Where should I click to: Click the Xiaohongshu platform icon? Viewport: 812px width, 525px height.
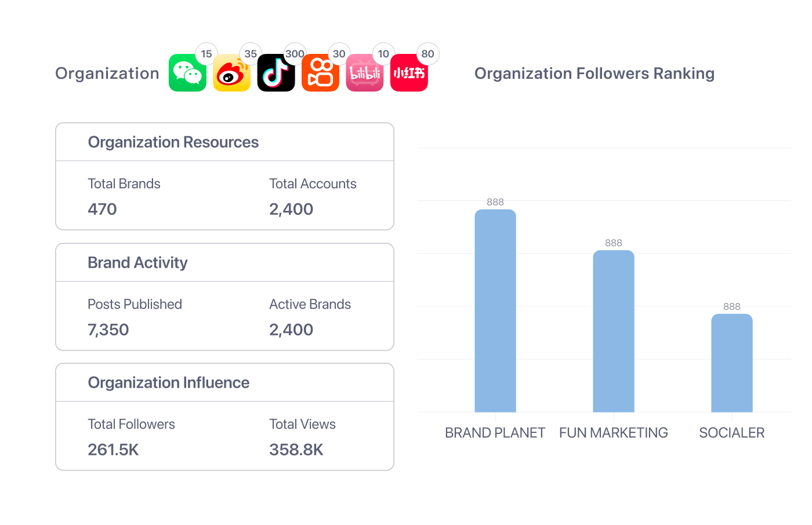409,73
